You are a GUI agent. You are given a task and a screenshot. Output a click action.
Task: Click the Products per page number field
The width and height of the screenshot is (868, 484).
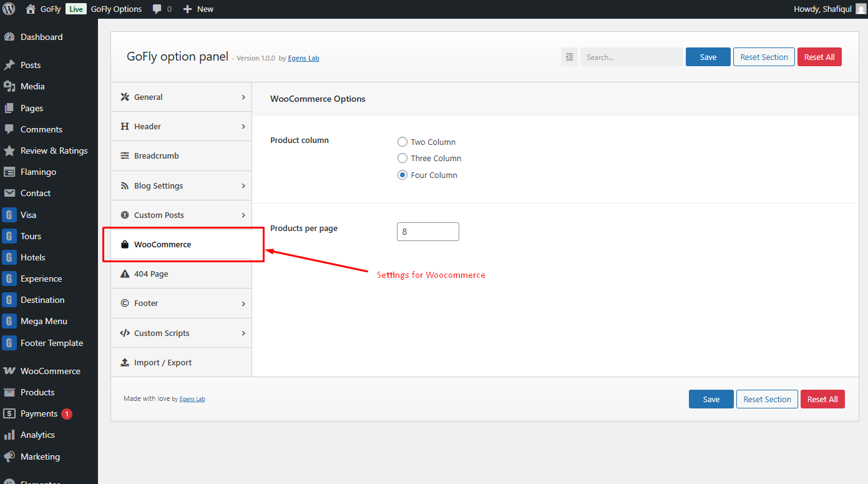(428, 232)
